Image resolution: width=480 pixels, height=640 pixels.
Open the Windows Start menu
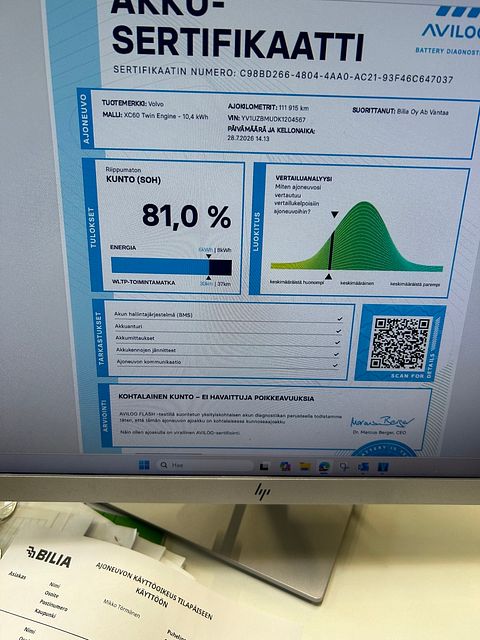pyautogui.click(x=144, y=465)
